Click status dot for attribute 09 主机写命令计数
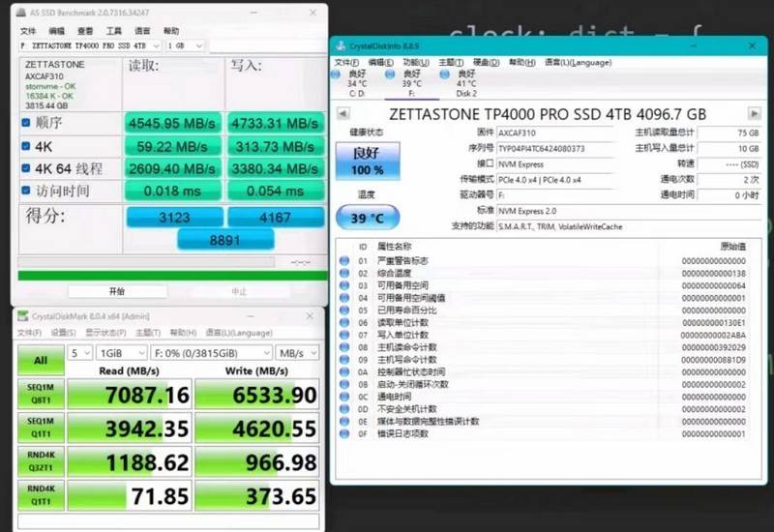The width and height of the screenshot is (774, 532). click(344, 359)
